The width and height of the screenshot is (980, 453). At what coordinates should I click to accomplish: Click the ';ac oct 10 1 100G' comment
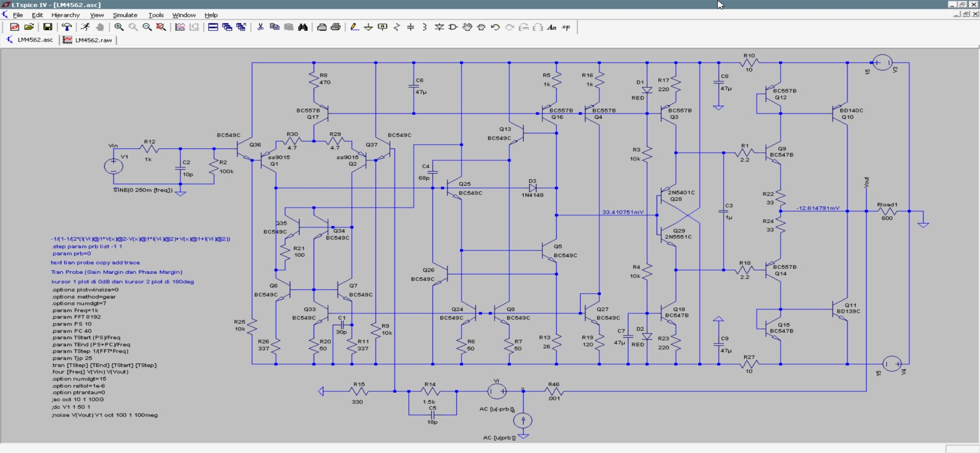coord(78,399)
